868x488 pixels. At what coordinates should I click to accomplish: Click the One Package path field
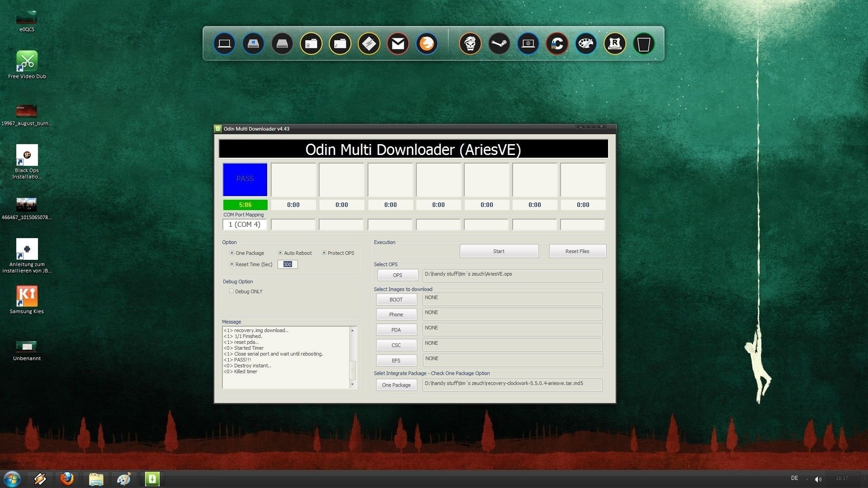tap(512, 385)
